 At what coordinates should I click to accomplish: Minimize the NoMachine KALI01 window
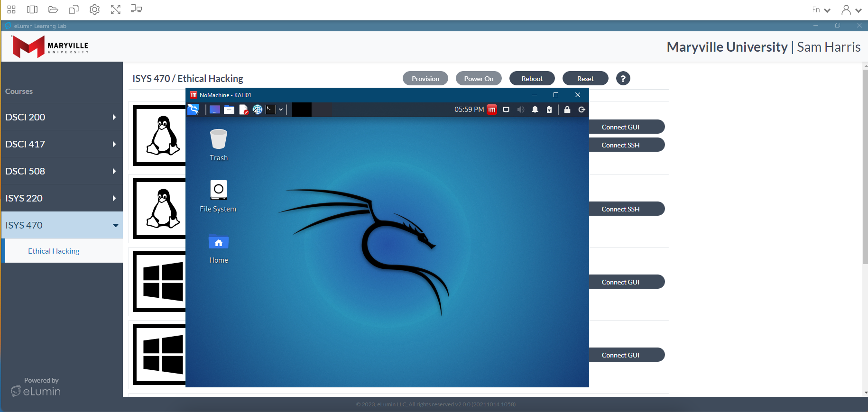[535, 95]
